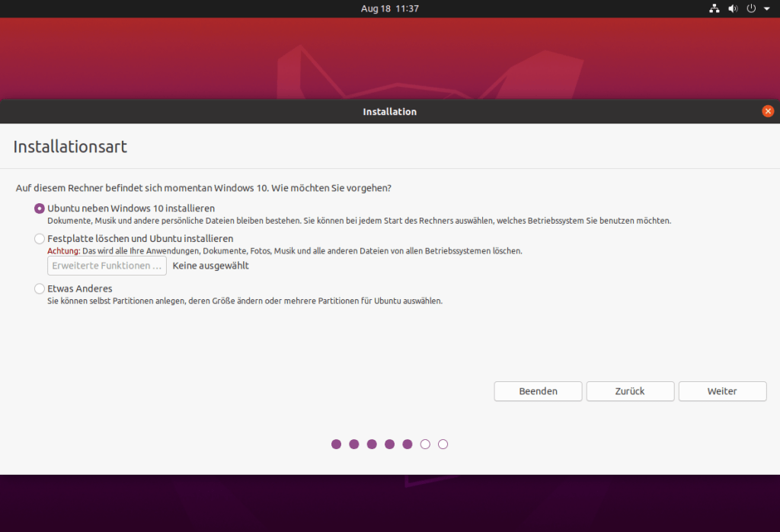Expand the system menu arrow
780x532 pixels.
[x=765, y=8]
